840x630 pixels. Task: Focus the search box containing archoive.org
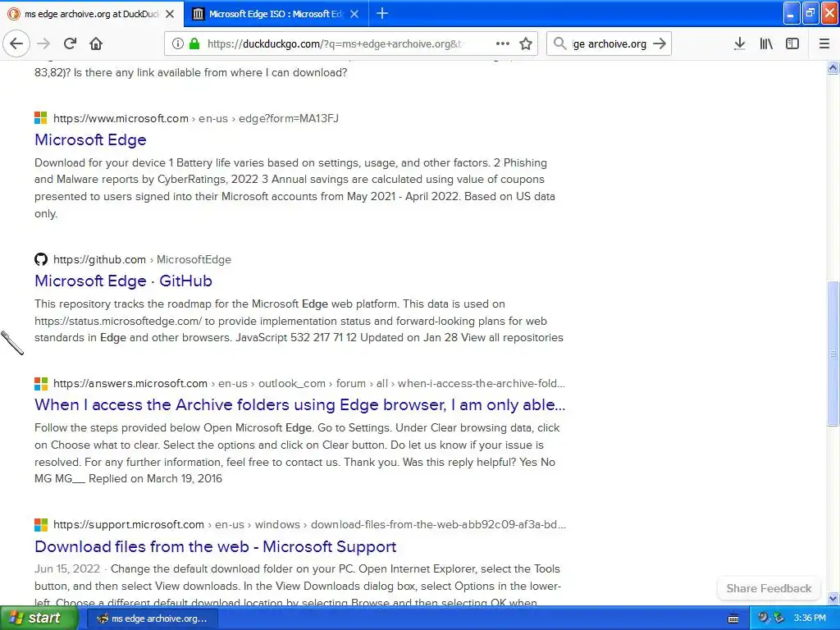[609, 44]
